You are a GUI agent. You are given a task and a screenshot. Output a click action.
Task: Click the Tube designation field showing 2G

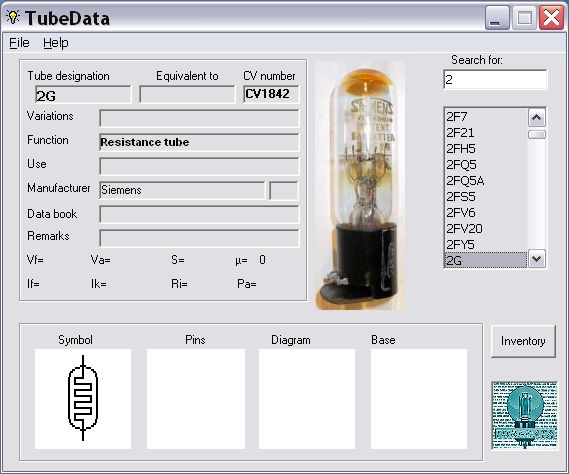pos(83,95)
